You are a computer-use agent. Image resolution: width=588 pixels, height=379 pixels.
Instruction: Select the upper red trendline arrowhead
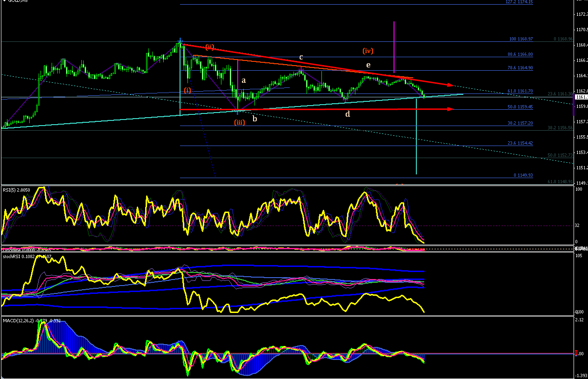(x=450, y=85)
